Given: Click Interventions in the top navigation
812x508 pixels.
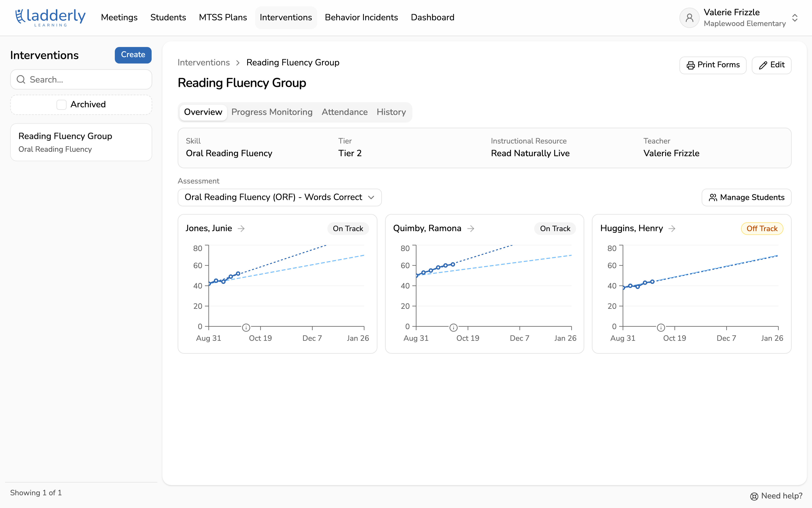Looking at the screenshot, I should tap(286, 18).
